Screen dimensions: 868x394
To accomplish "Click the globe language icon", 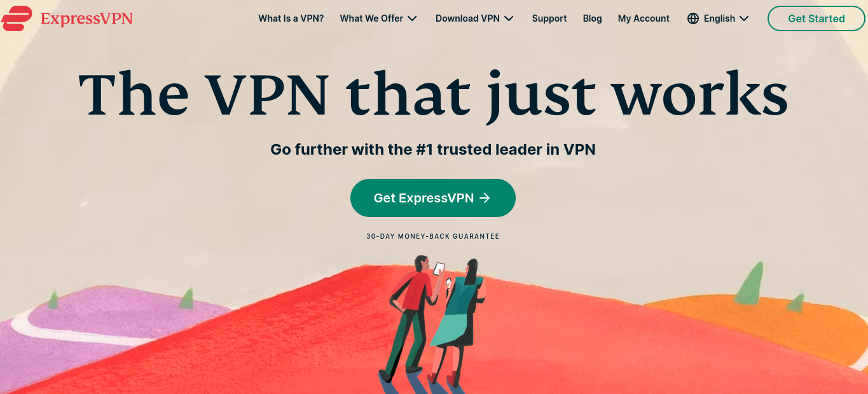I will (693, 18).
